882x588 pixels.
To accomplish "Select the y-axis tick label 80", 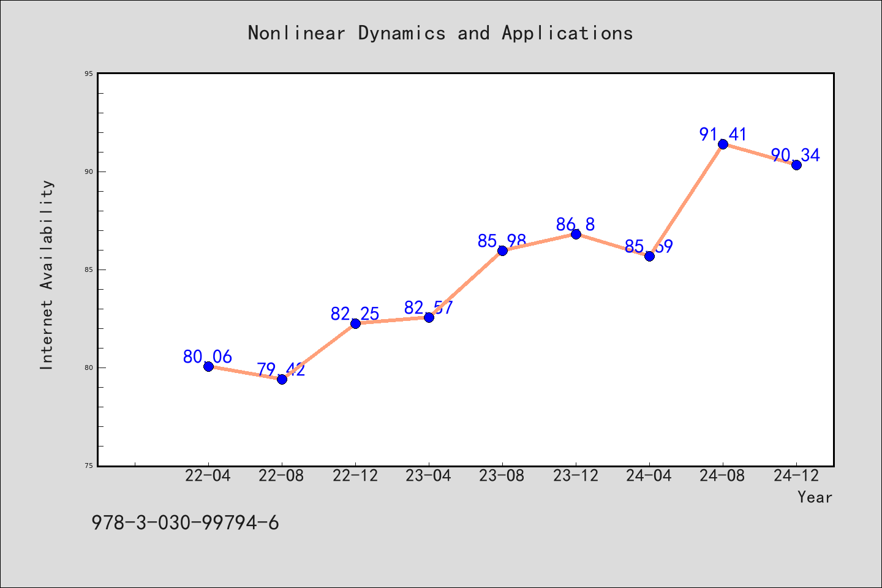I will click(89, 367).
